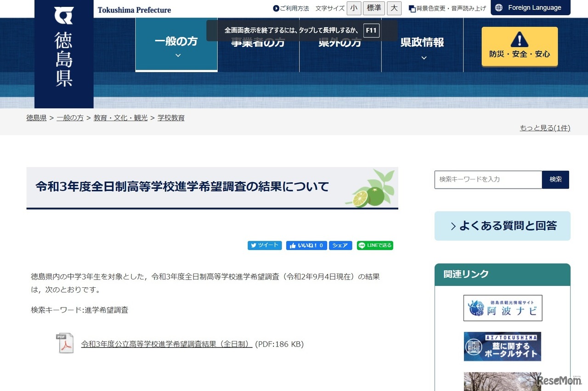
Task: Switch to the 県外の方 tab
Action: (x=340, y=42)
